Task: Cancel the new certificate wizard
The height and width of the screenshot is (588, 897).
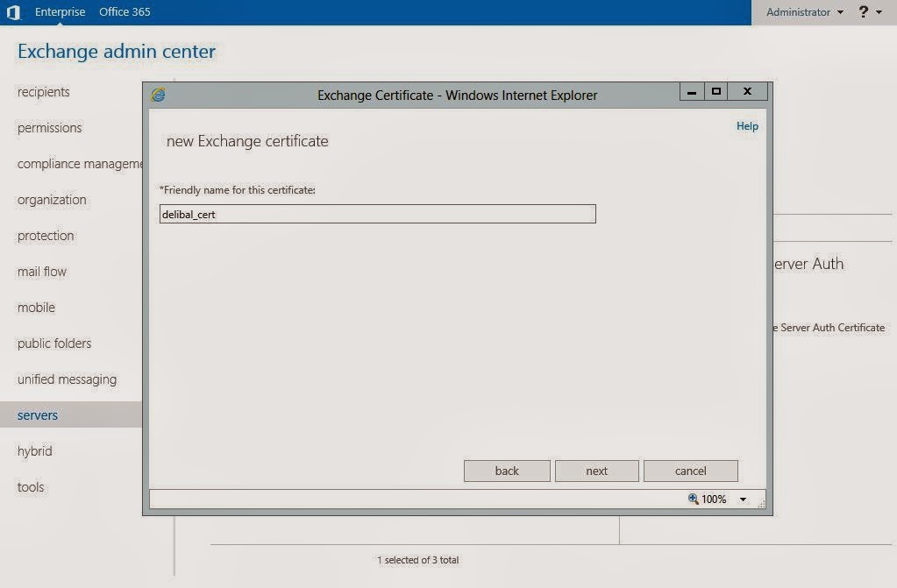Action: pos(690,471)
